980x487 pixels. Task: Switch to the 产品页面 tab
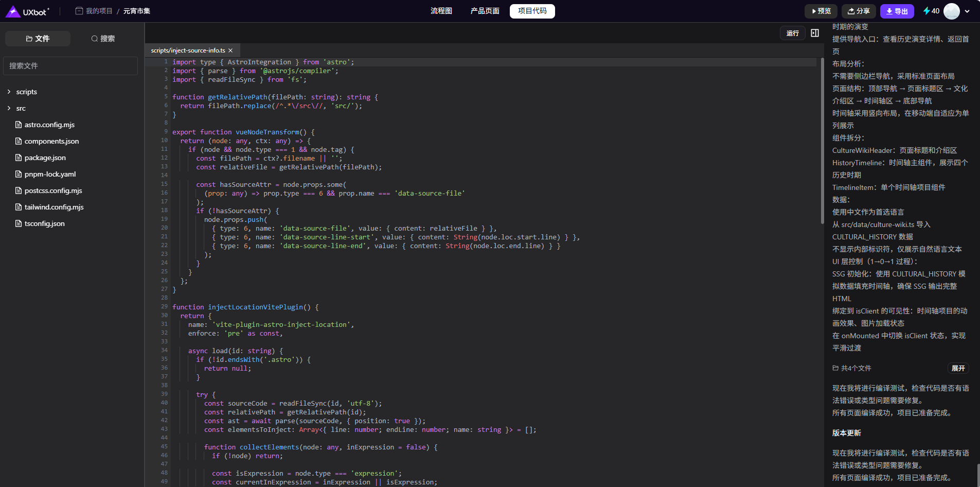click(485, 11)
